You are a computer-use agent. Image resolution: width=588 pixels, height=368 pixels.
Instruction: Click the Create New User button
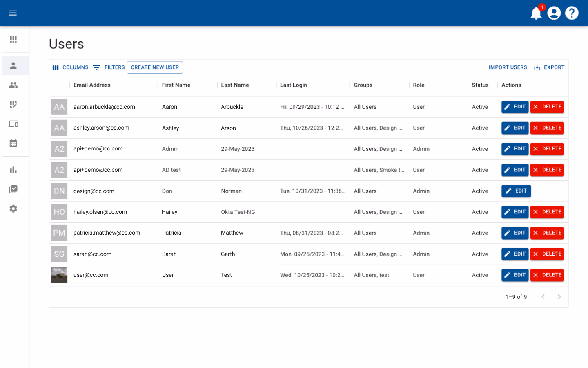pos(155,67)
